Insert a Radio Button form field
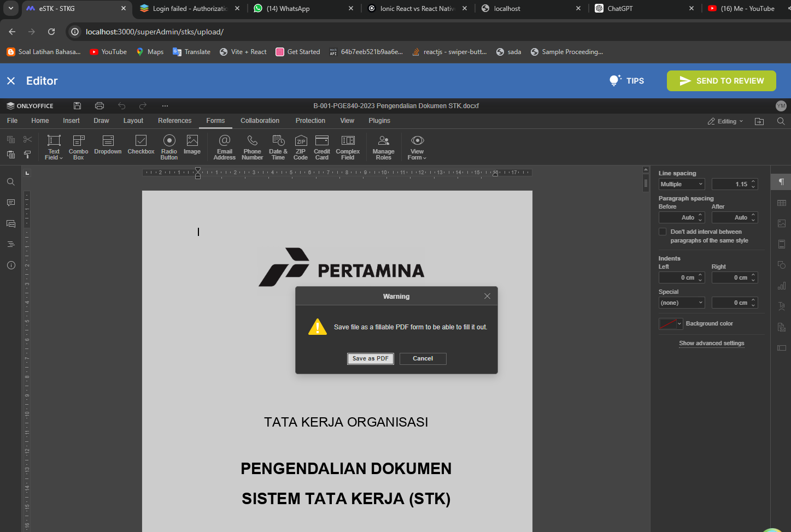Image resolution: width=791 pixels, height=532 pixels. click(x=169, y=147)
